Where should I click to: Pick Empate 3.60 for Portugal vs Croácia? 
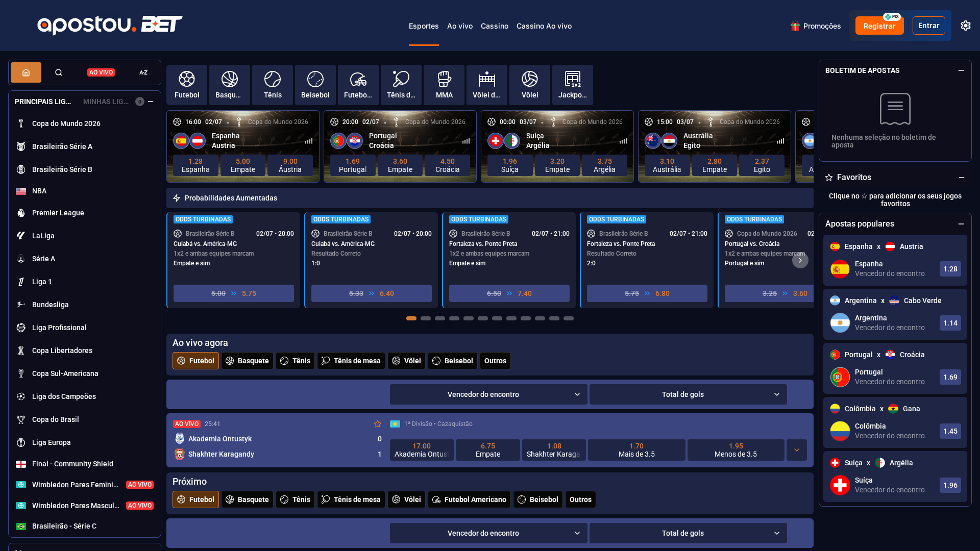pyautogui.click(x=400, y=165)
